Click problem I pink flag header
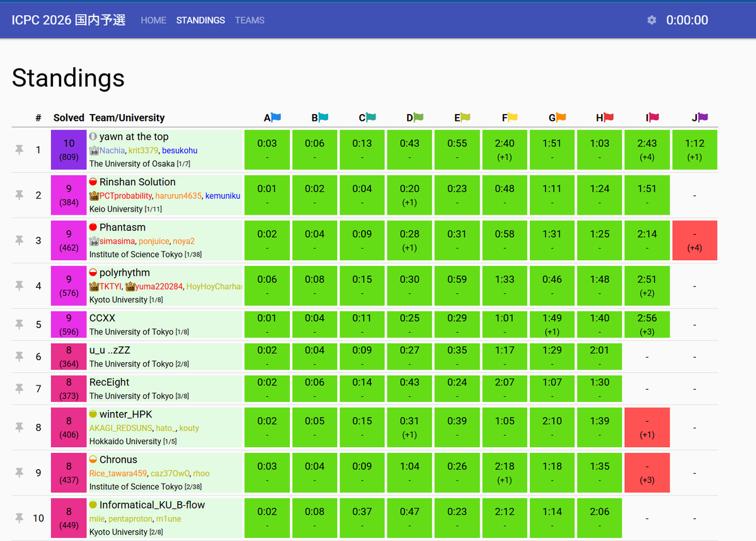This screenshot has height=541, width=756. [x=653, y=118]
